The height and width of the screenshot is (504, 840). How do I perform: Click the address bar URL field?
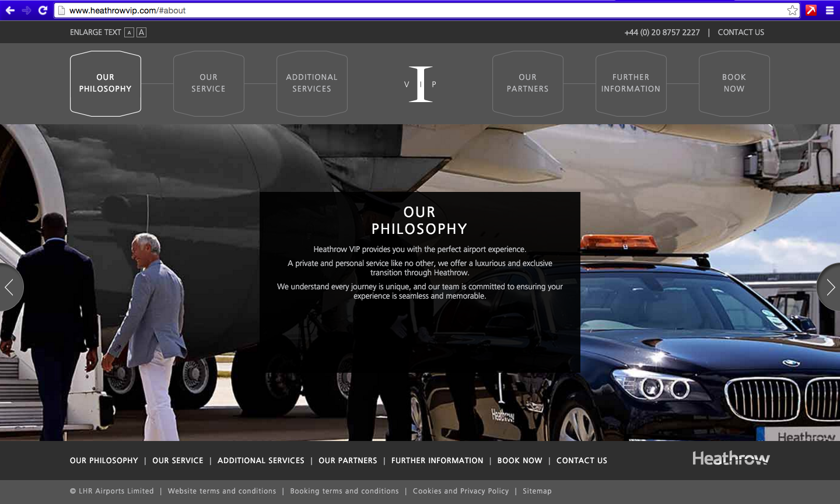pos(426,10)
